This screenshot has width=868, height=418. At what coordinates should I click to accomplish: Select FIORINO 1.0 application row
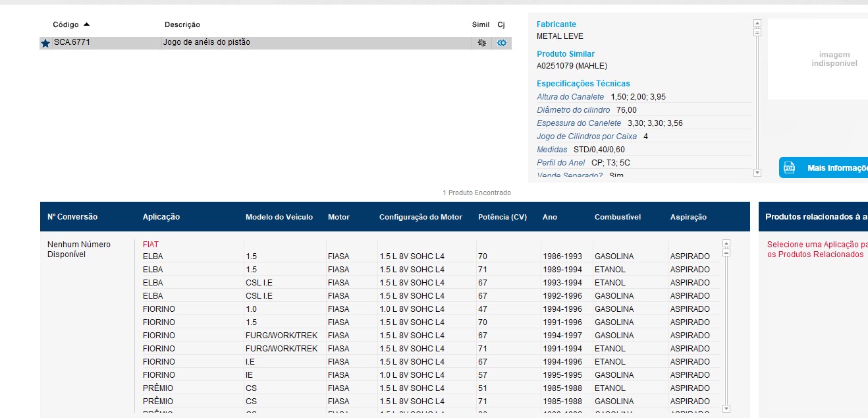point(429,309)
